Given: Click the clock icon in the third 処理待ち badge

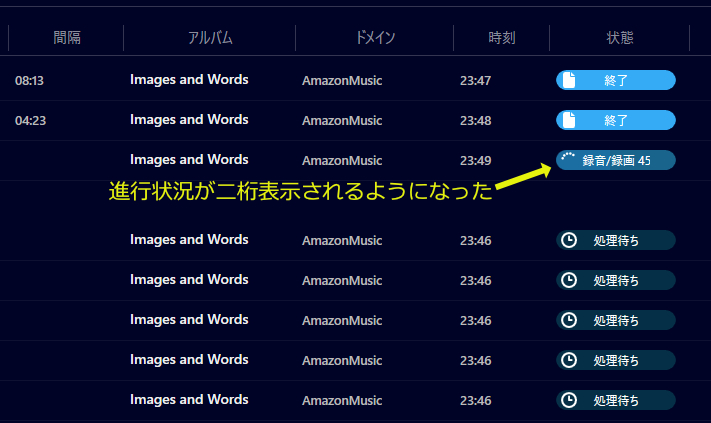Looking at the screenshot, I should (569, 320).
